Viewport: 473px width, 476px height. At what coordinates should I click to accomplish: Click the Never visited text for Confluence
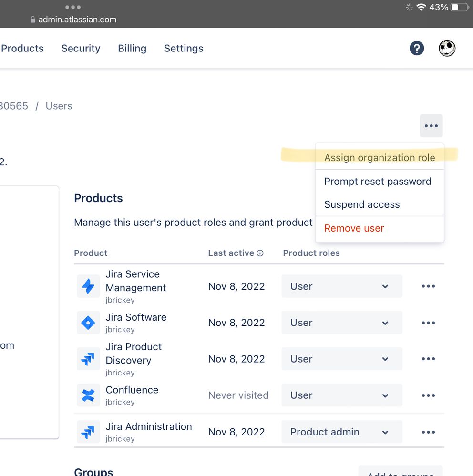click(238, 395)
